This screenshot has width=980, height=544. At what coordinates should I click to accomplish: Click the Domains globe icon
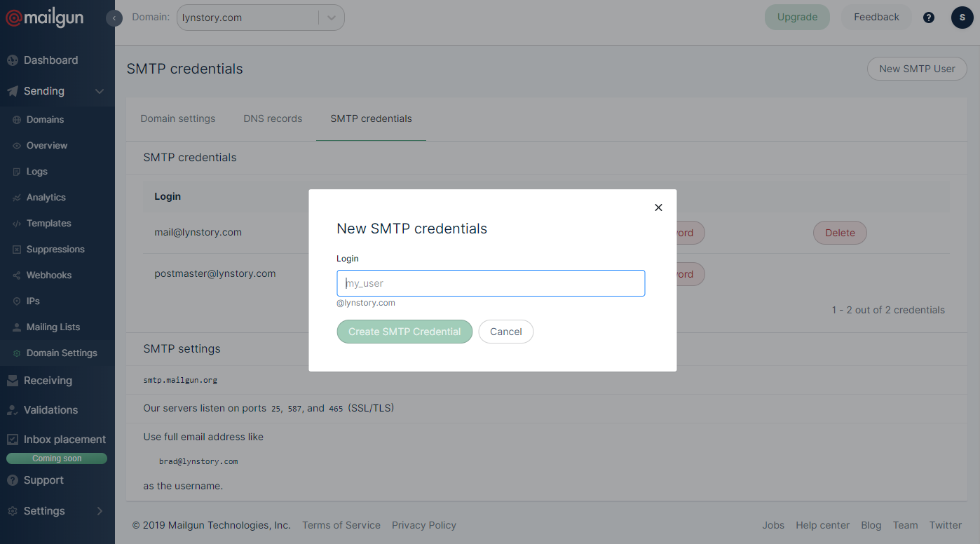pos(17,120)
